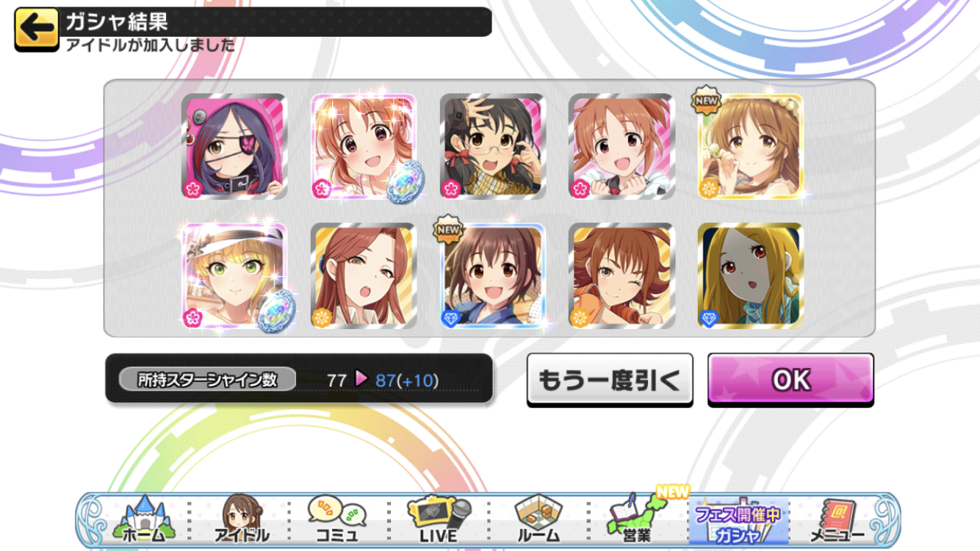The image size is (980, 551).
Task: Switch to the フェス開催中 ガシャ tab
Action: pos(737,520)
